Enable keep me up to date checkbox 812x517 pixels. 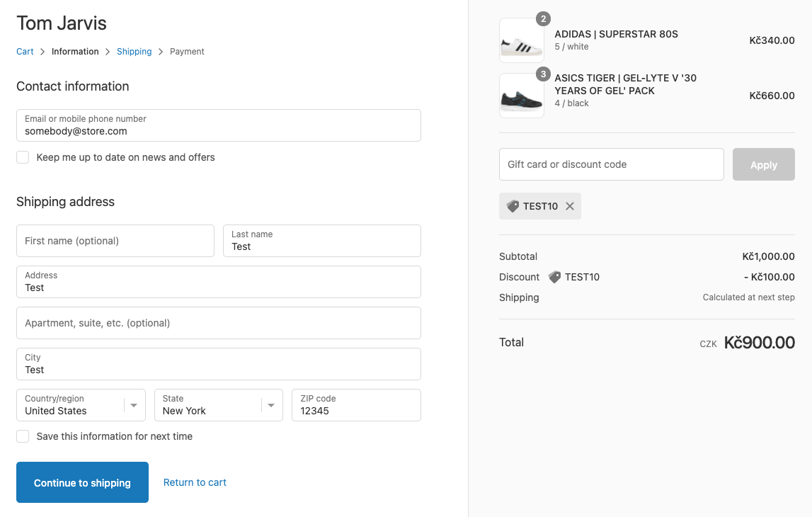click(23, 157)
